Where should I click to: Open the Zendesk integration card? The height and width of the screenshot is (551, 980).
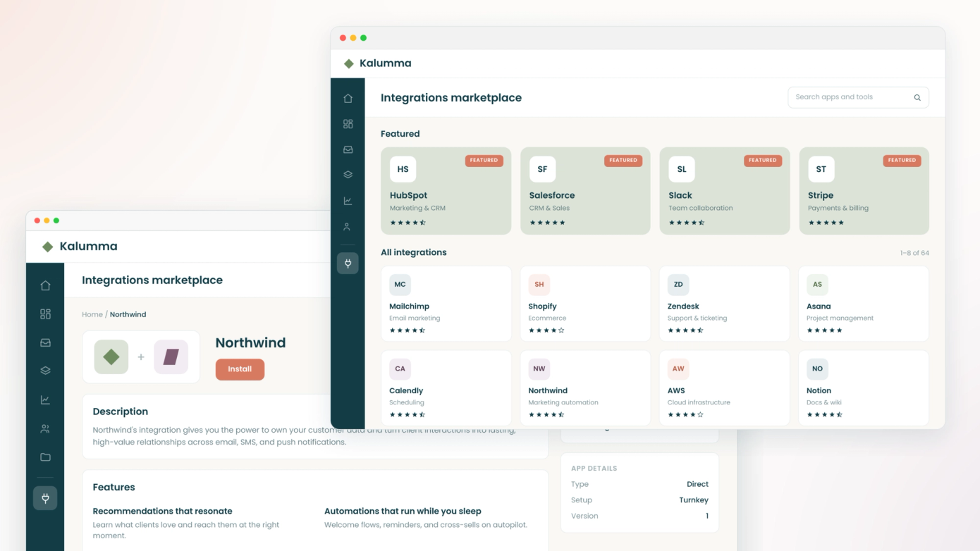click(x=725, y=304)
